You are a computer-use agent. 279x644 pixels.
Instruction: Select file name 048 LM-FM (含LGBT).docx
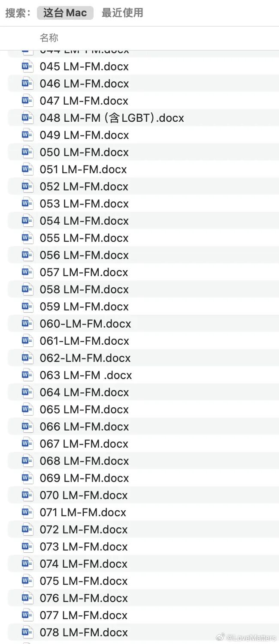(x=112, y=118)
